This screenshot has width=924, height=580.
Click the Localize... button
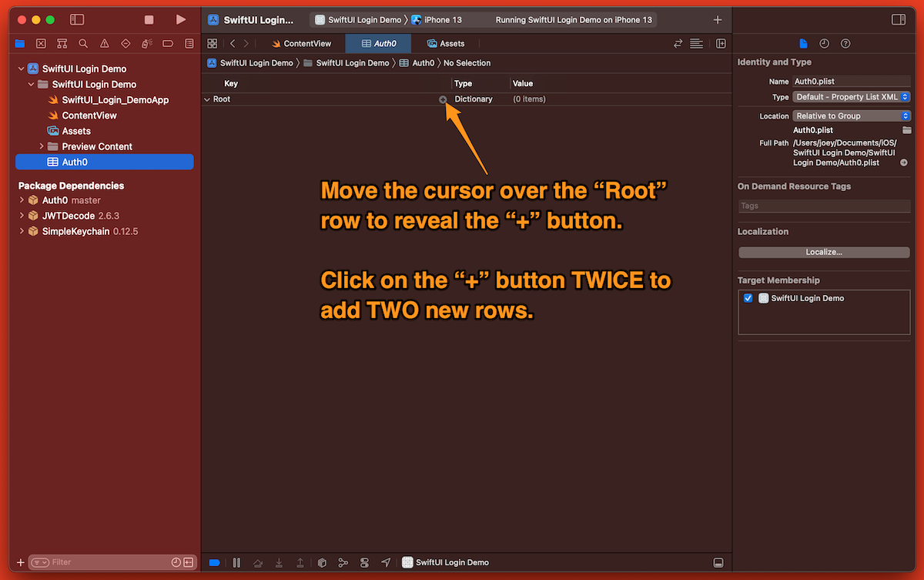coord(824,252)
